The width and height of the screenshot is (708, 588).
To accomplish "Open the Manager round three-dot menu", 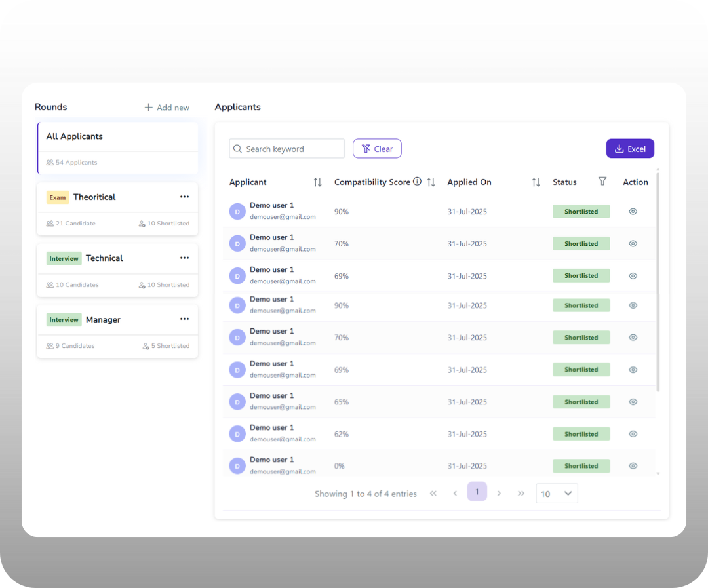I will [184, 319].
